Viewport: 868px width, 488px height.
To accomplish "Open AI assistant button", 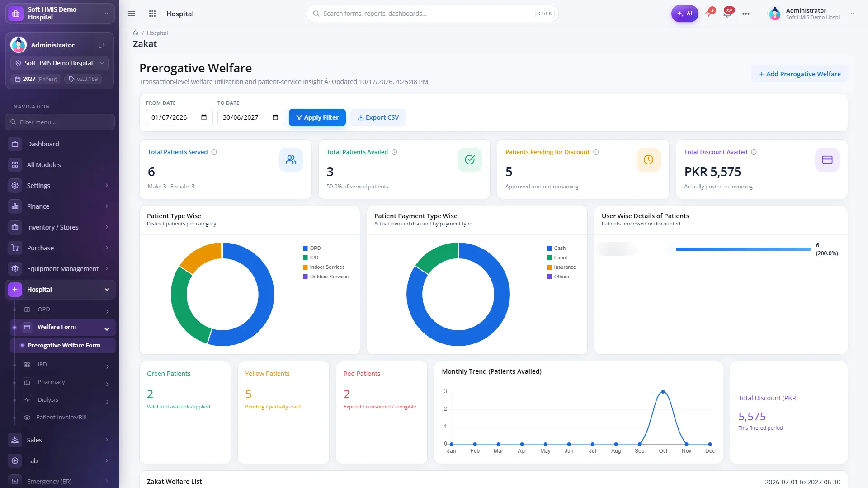I will pos(684,14).
